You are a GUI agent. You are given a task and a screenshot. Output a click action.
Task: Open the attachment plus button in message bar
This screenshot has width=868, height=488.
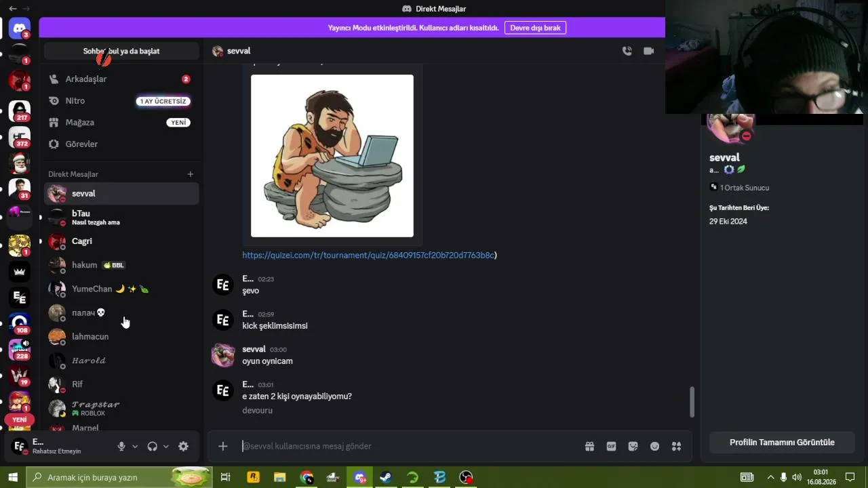point(223,446)
